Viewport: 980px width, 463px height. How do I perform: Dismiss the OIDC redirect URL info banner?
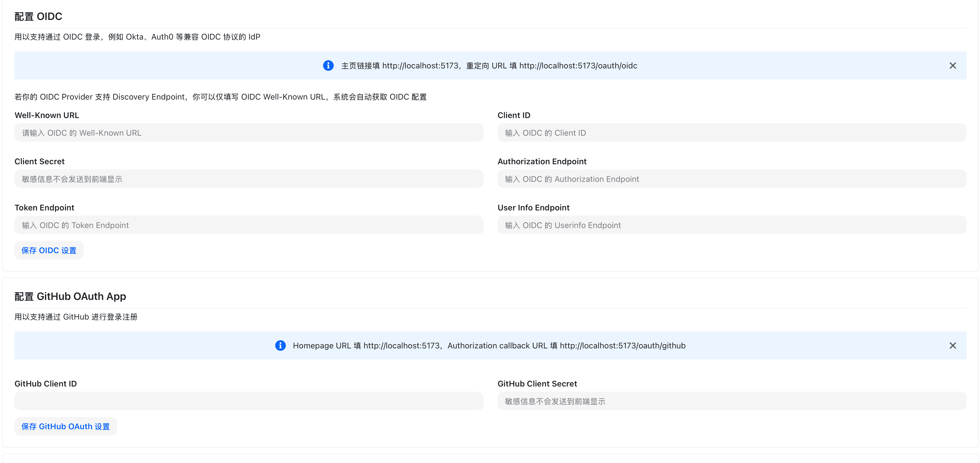click(x=952, y=66)
